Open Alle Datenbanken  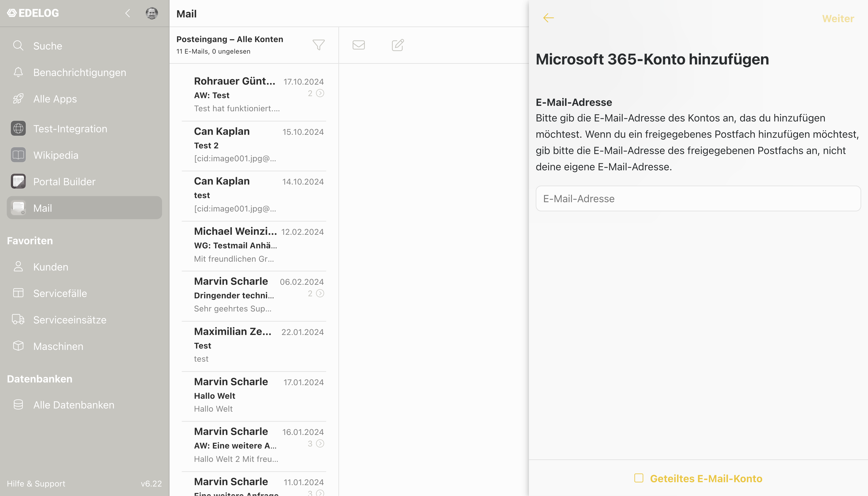tap(84, 405)
